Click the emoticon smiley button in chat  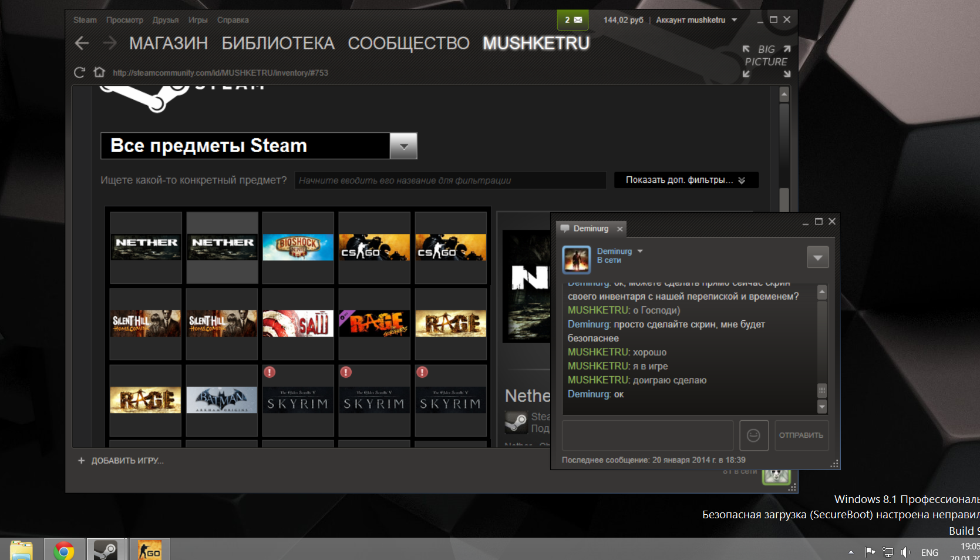(x=753, y=435)
